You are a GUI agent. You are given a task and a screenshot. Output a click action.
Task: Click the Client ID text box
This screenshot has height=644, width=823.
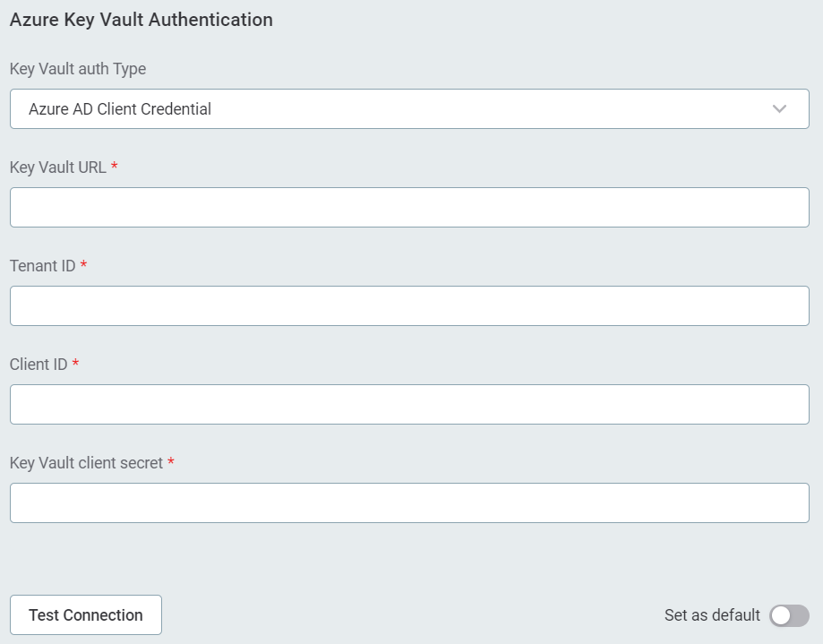tap(409, 405)
